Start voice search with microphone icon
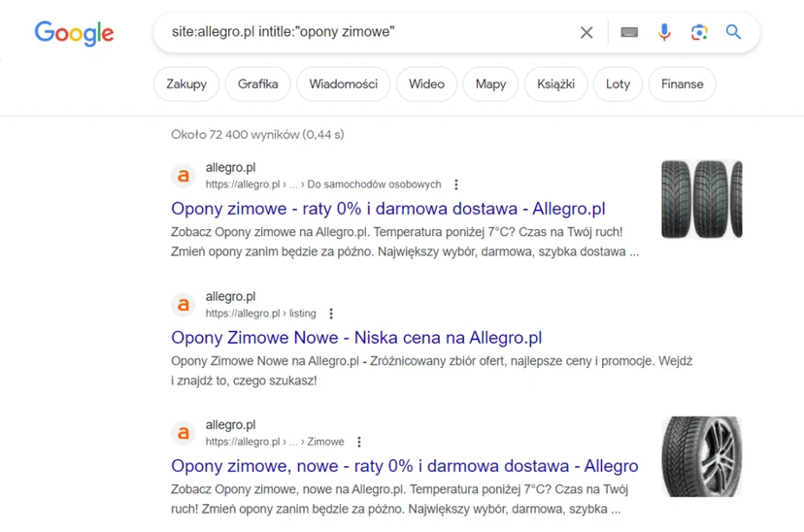The width and height of the screenshot is (804, 532). (x=664, y=32)
